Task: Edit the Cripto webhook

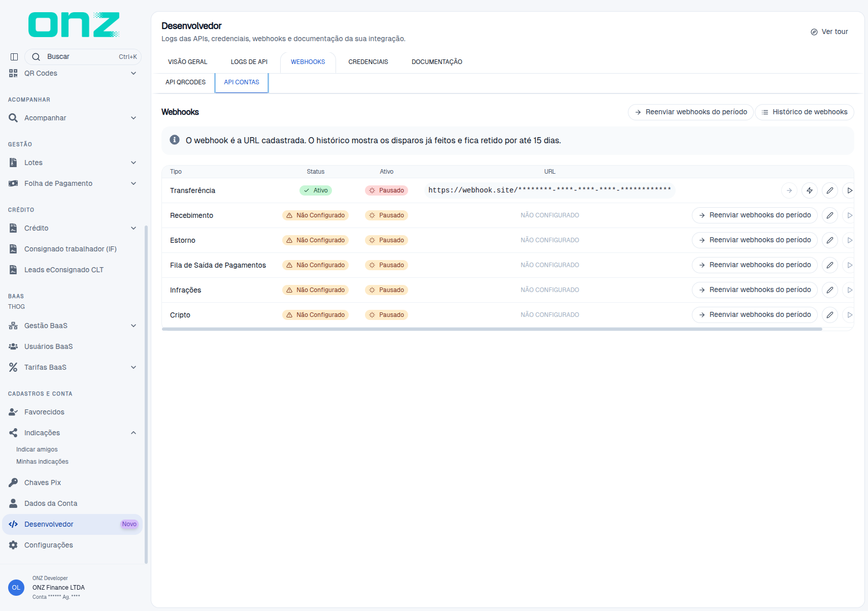Action: [x=829, y=315]
